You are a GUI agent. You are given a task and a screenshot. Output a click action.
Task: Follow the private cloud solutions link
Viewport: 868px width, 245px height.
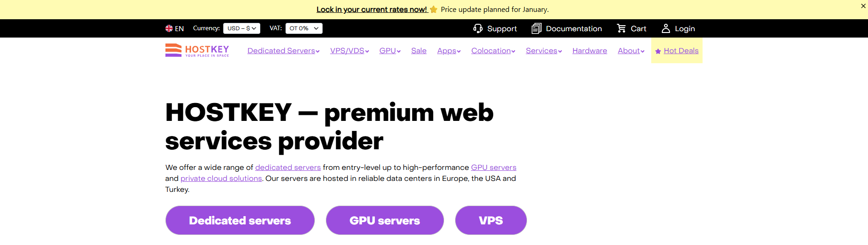click(221, 179)
